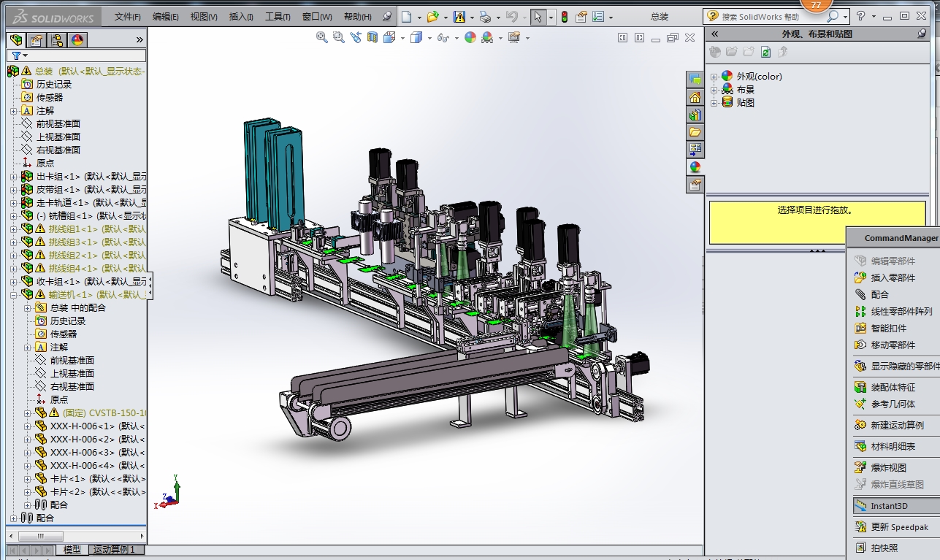Click the Refresh icon in appearances panel
This screenshot has height=560, width=940.
coord(765,52)
